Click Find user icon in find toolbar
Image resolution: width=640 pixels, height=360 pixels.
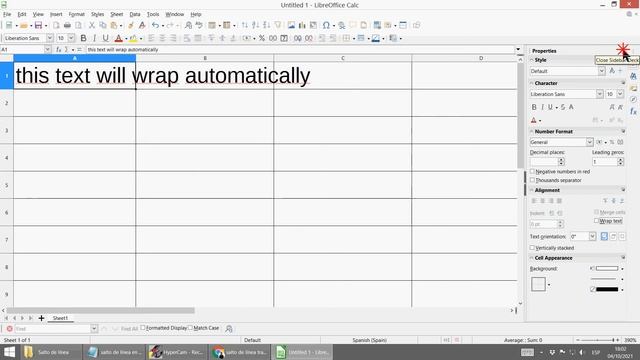click(229, 329)
